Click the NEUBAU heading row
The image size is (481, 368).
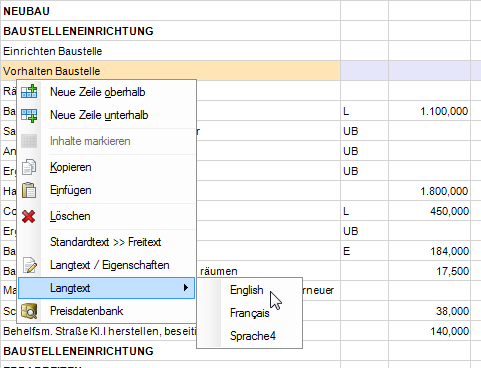170,11
